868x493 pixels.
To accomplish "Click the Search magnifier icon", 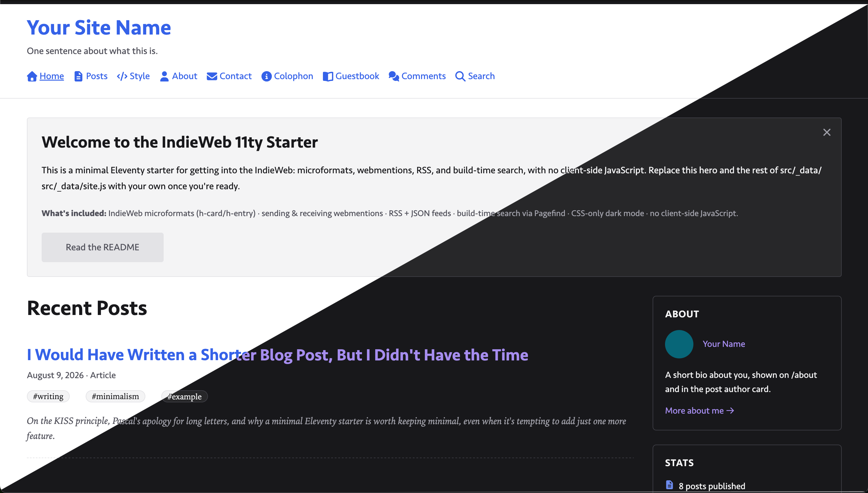I will 460,76.
